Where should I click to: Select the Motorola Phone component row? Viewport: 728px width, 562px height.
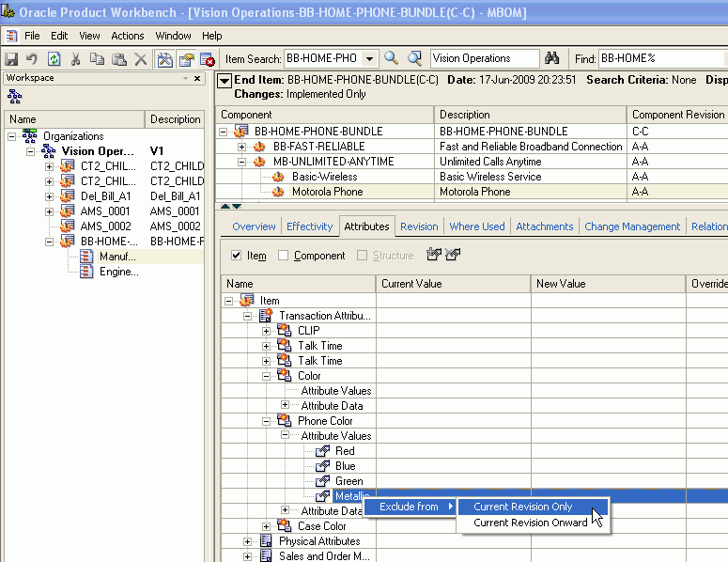tap(472, 192)
